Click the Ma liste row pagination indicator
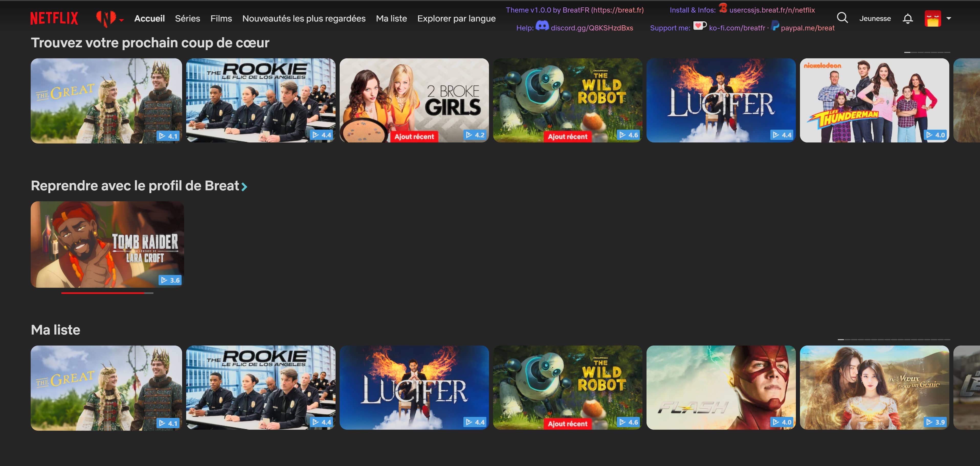The image size is (980, 466). [894, 339]
